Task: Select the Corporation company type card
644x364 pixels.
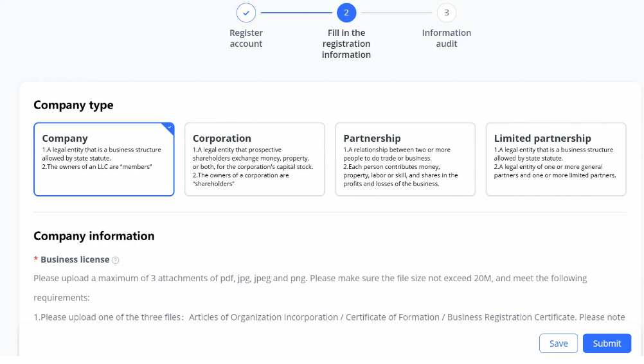Action: (x=255, y=159)
